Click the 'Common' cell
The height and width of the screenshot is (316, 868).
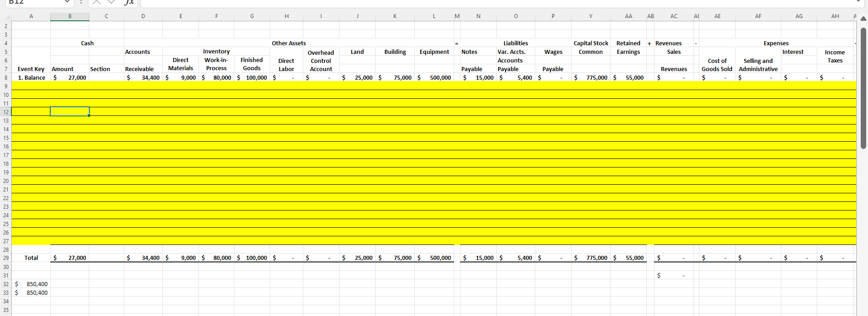591,52
